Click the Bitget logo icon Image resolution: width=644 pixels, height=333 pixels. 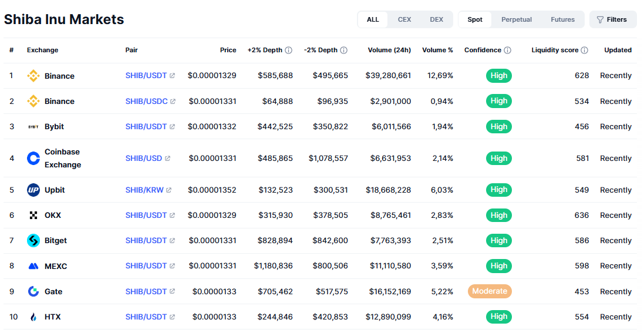[x=33, y=241]
